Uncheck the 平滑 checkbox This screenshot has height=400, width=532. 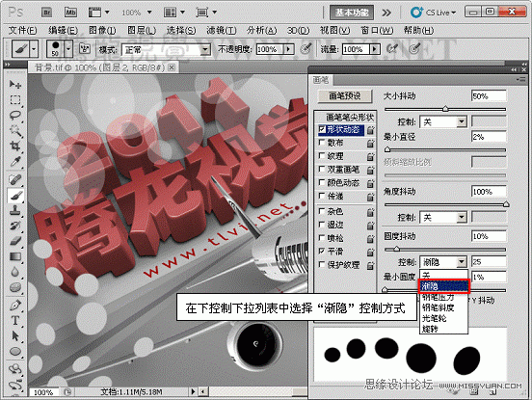pos(322,251)
